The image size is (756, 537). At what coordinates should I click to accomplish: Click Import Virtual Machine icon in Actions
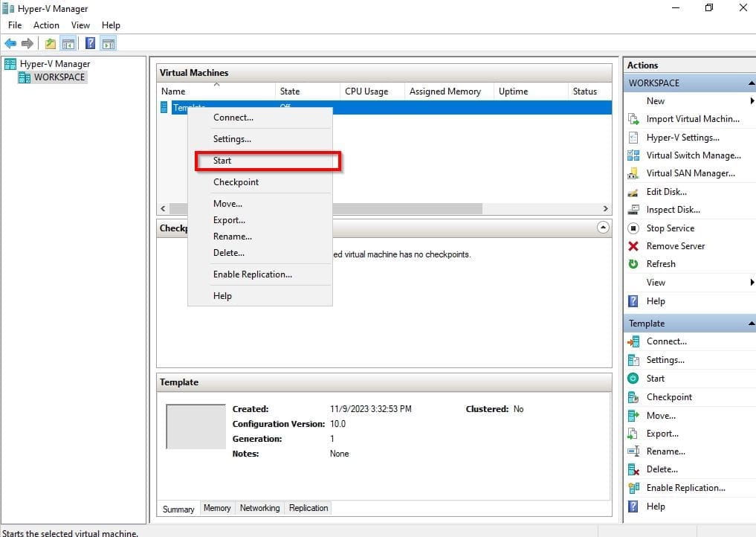click(x=633, y=119)
